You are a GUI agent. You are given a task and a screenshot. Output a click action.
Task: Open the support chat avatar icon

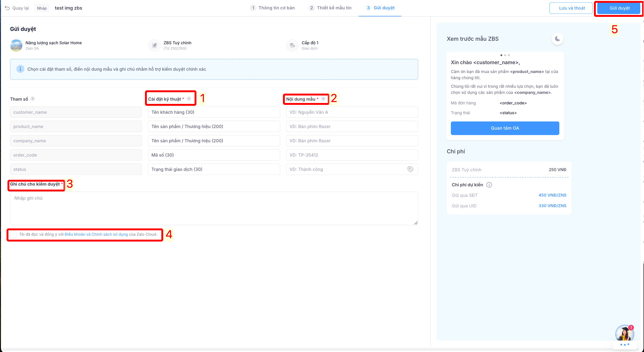(x=624, y=334)
